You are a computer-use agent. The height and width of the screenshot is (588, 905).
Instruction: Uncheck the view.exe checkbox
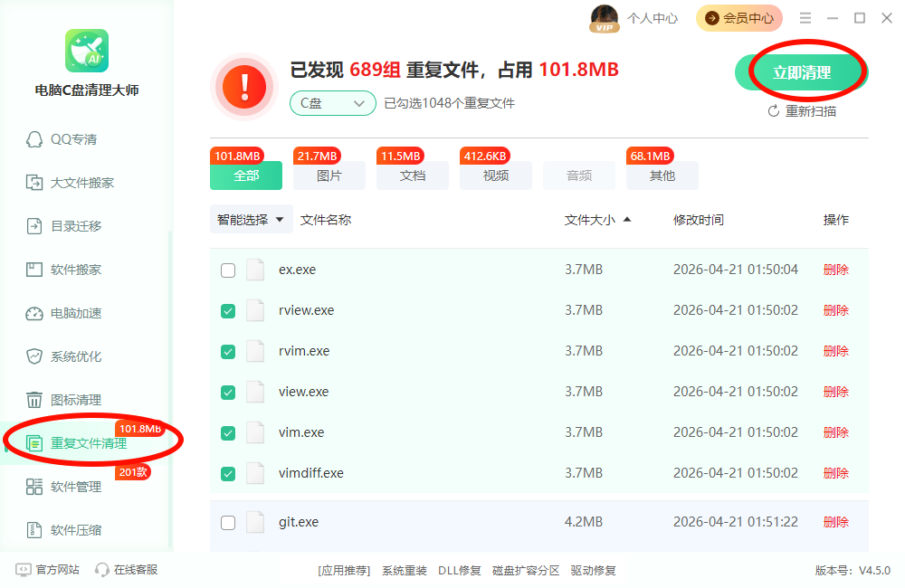click(x=228, y=393)
